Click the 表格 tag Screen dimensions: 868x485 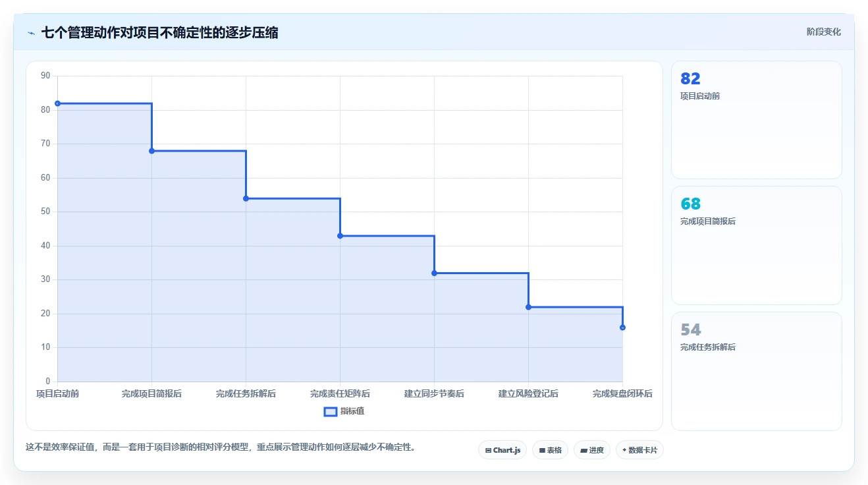(x=550, y=450)
